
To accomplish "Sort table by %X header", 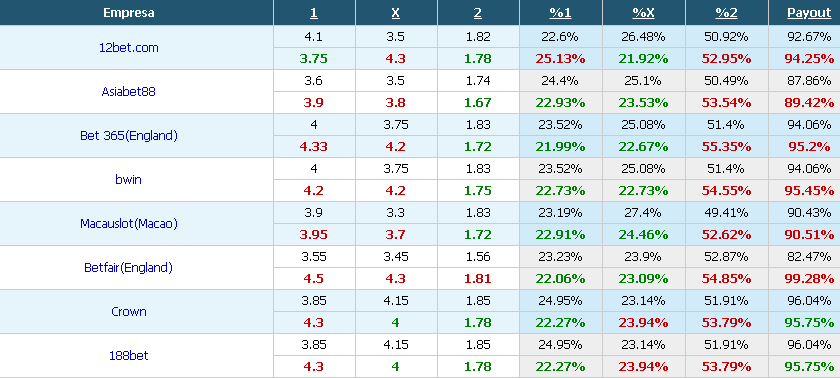I will click(643, 13).
